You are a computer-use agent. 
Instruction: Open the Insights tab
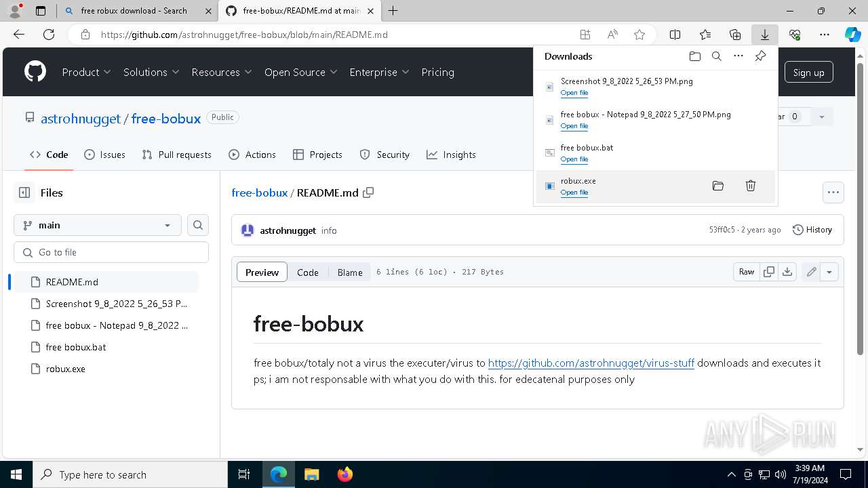[x=451, y=155]
